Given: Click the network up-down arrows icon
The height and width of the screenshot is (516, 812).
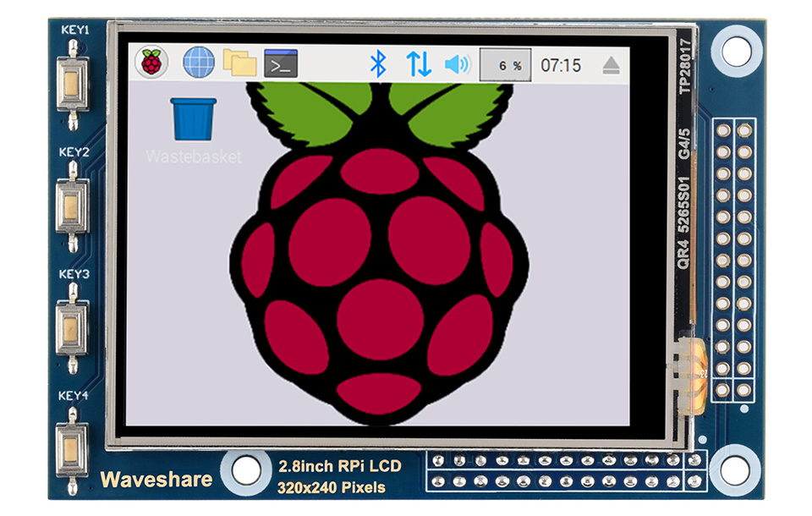Looking at the screenshot, I should pos(419,64).
